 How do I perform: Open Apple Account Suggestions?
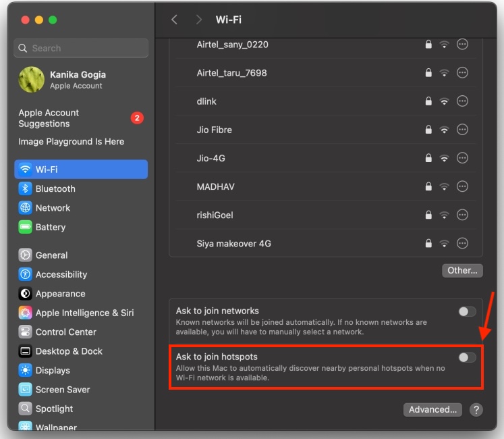pyautogui.click(x=81, y=118)
